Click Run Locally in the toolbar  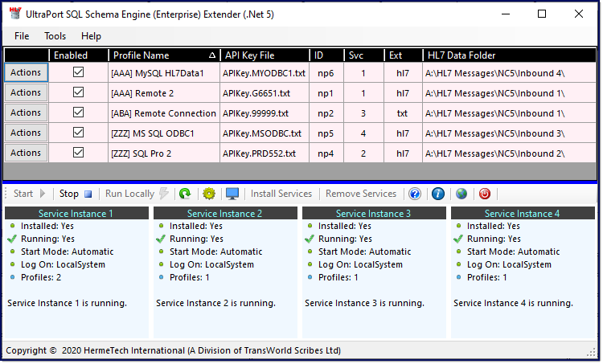137,194
